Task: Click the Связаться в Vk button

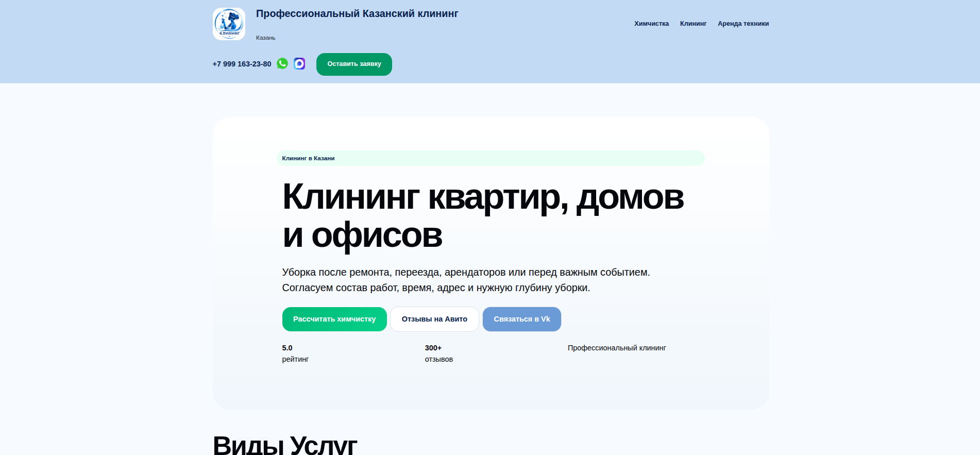Action: [522, 319]
